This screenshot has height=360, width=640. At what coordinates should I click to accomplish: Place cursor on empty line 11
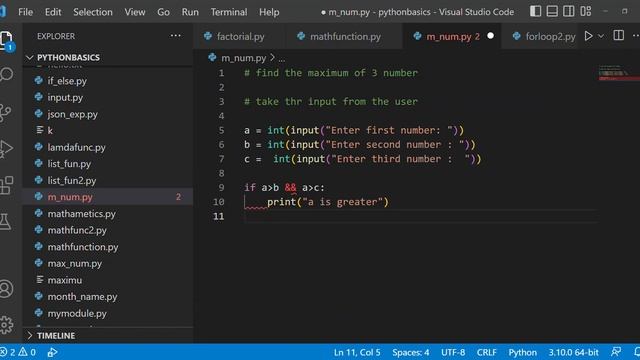[x=420, y=216]
